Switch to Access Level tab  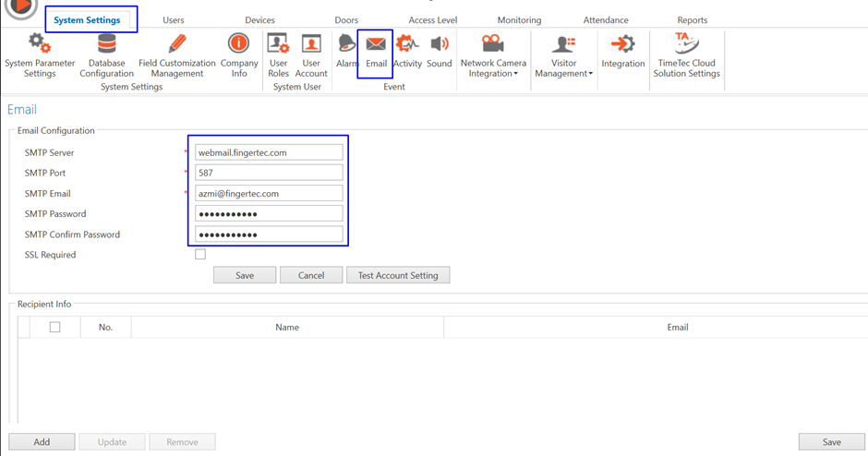coord(433,20)
